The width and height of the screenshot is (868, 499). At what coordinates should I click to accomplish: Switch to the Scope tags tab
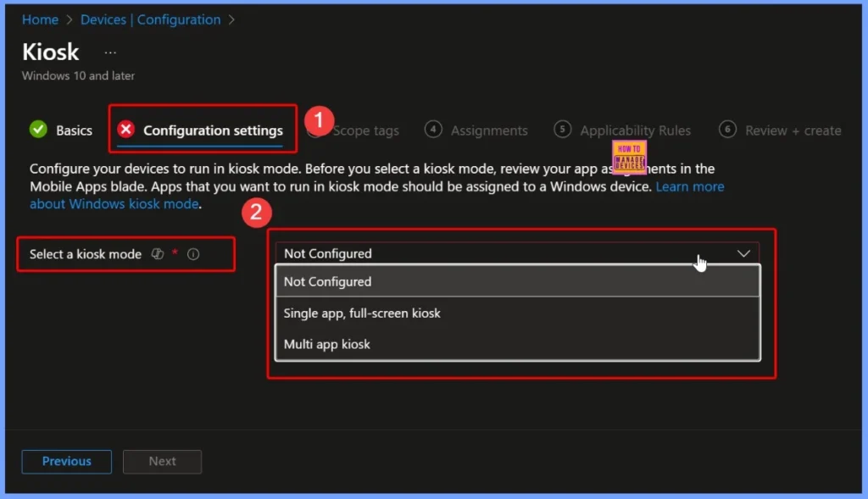(x=366, y=130)
